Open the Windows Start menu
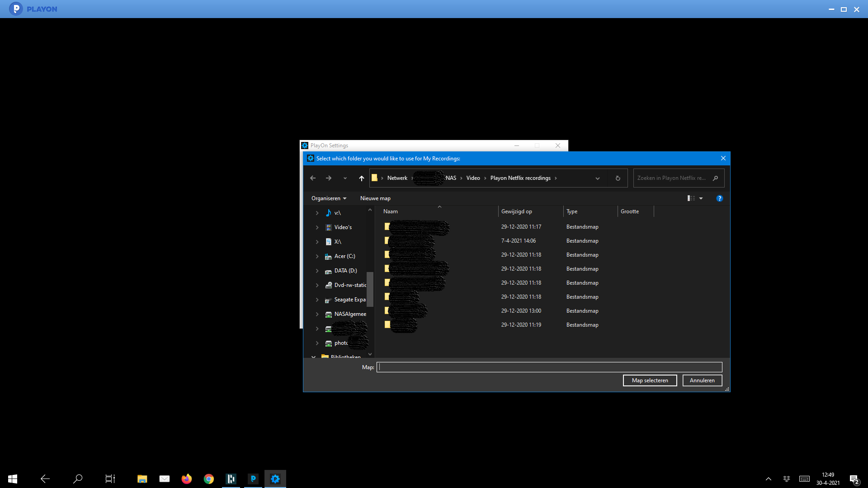868x488 pixels. tap(13, 479)
